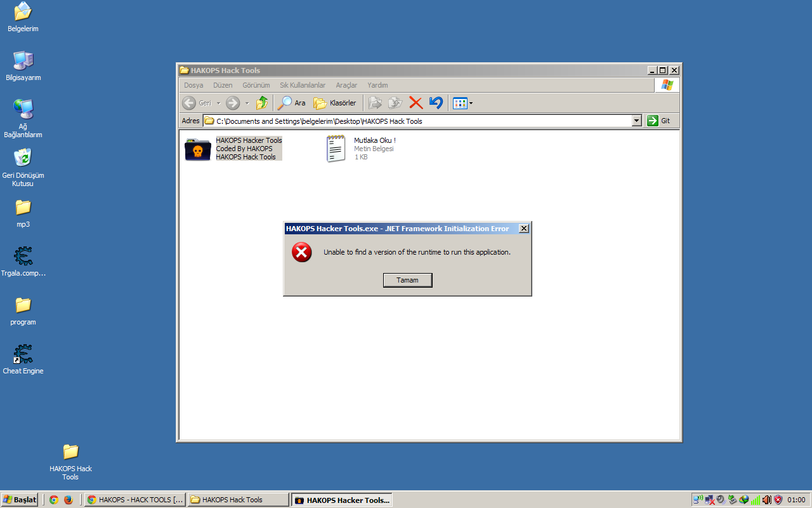Click the disconnected network tray icon
Screen dimensions: 812x508
[710, 500]
